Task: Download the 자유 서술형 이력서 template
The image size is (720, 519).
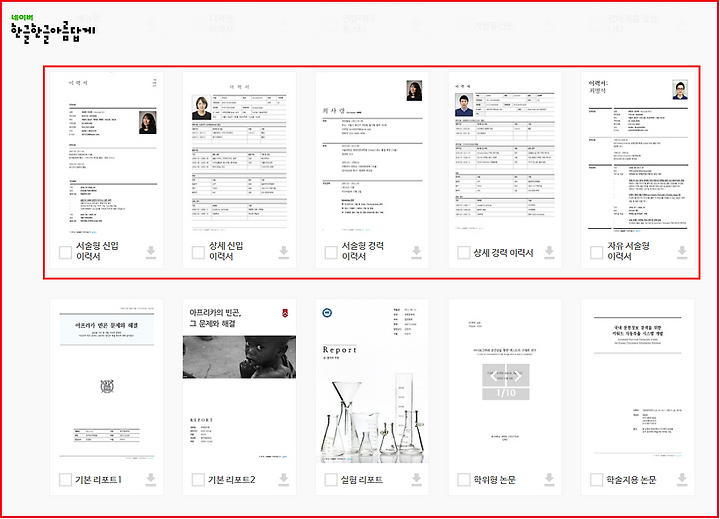Action: [x=682, y=252]
